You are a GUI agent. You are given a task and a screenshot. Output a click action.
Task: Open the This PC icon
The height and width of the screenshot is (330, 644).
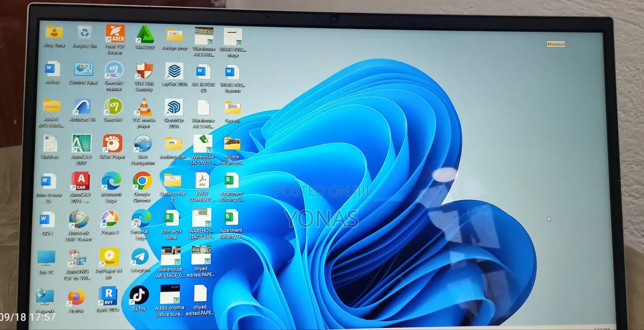click(46, 262)
